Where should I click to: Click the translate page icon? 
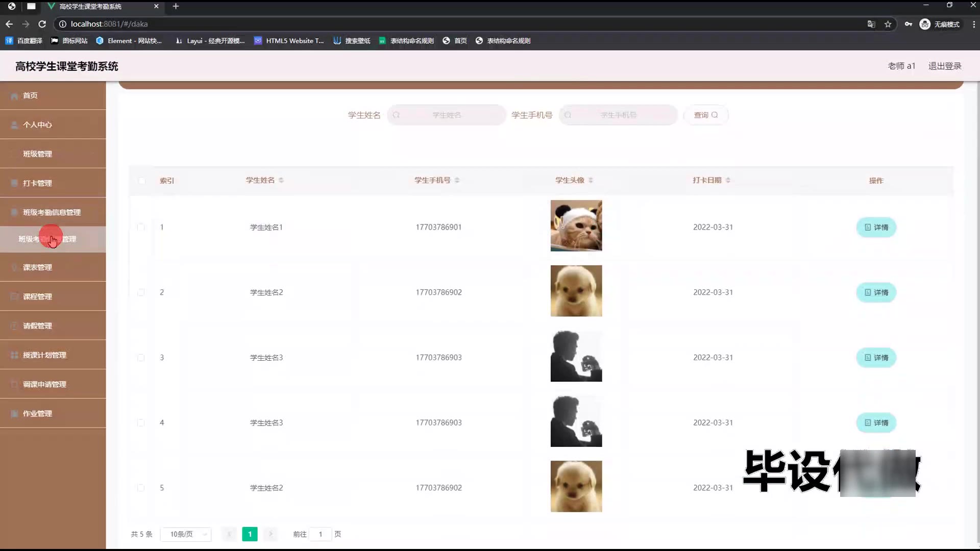click(871, 24)
